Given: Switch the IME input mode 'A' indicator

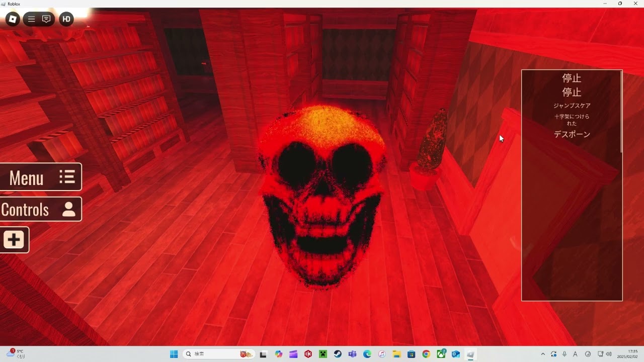Looking at the screenshot, I should tap(575, 354).
